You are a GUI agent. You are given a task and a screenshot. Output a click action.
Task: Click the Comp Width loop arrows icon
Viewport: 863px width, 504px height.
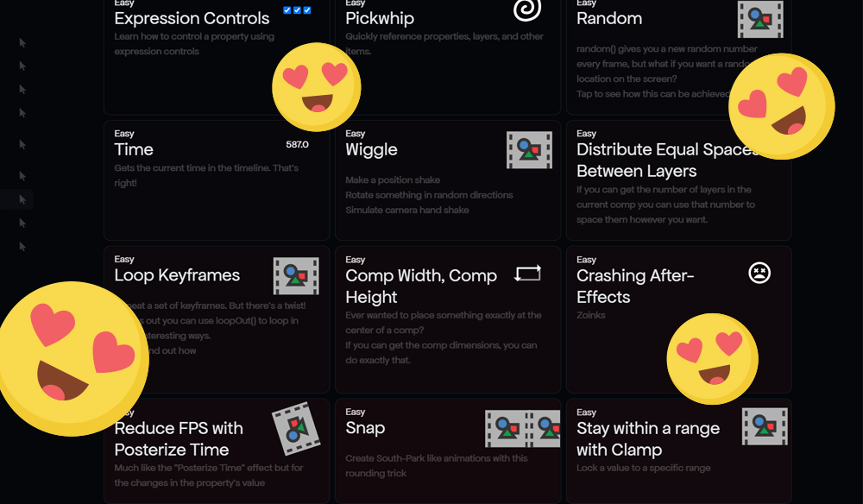(x=528, y=273)
